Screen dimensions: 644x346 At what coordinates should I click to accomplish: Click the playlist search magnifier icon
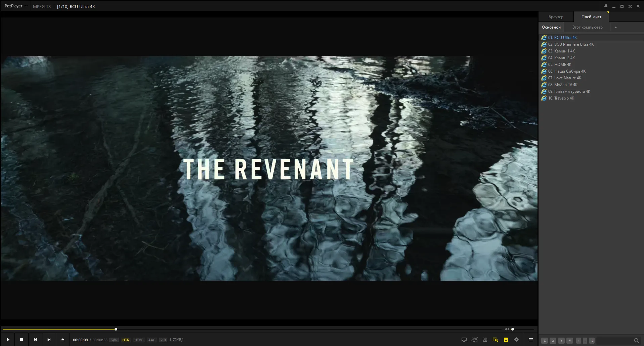[636, 341]
